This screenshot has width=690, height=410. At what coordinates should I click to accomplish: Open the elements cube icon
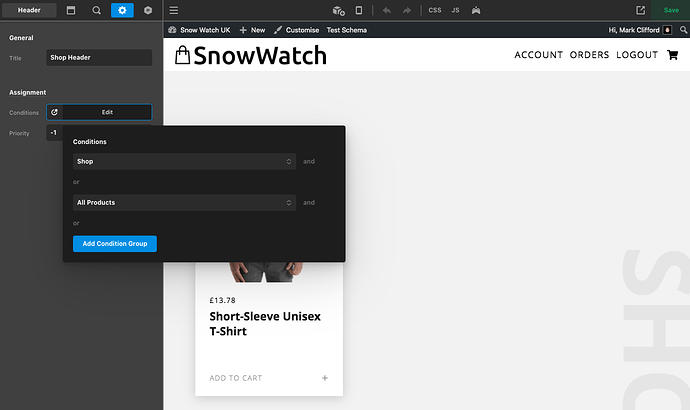click(x=148, y=10)
